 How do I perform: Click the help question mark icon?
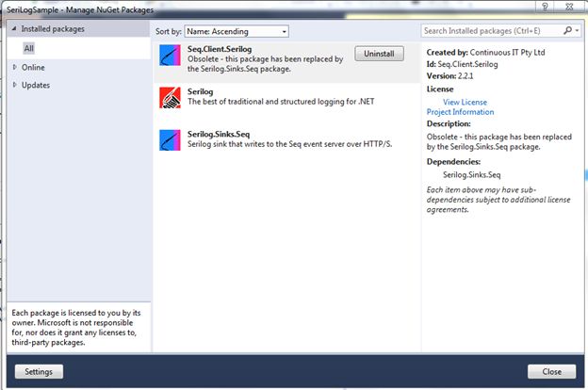tap(545, 7)
